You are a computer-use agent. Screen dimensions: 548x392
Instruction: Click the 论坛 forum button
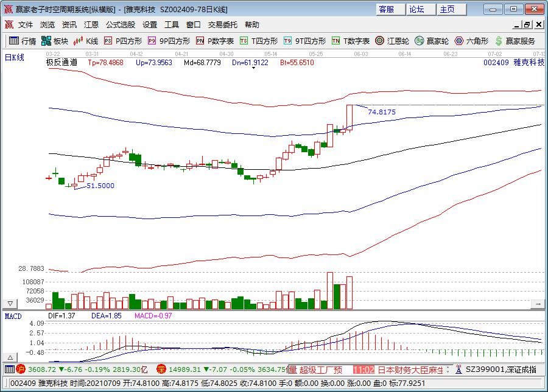[x=421, y=9]
